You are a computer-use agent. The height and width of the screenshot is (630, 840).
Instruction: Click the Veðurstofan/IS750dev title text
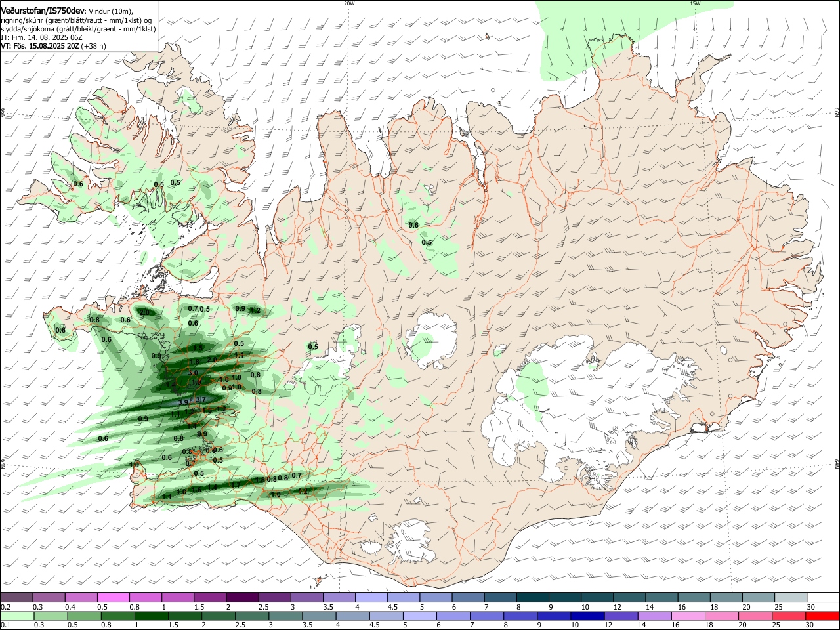click(x=43, y=11)
